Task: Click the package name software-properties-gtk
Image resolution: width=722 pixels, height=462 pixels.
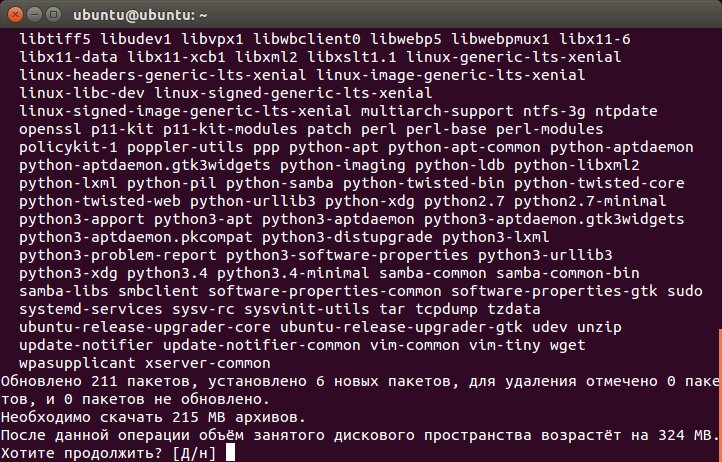Action: pyautogui.click(x=554, y=291)
